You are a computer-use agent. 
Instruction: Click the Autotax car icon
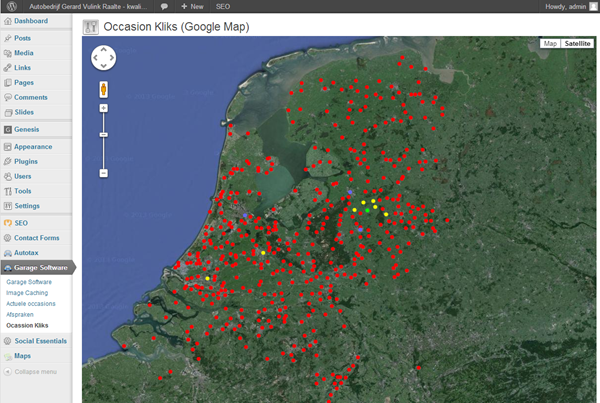tap(8, 253)
